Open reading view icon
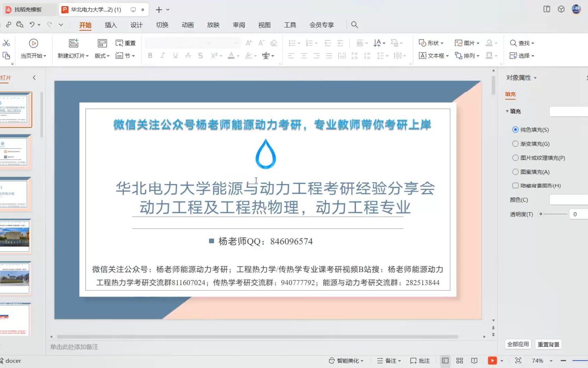Screen dimensions: 588x368 pyautogui.click(x=474, y=361)
